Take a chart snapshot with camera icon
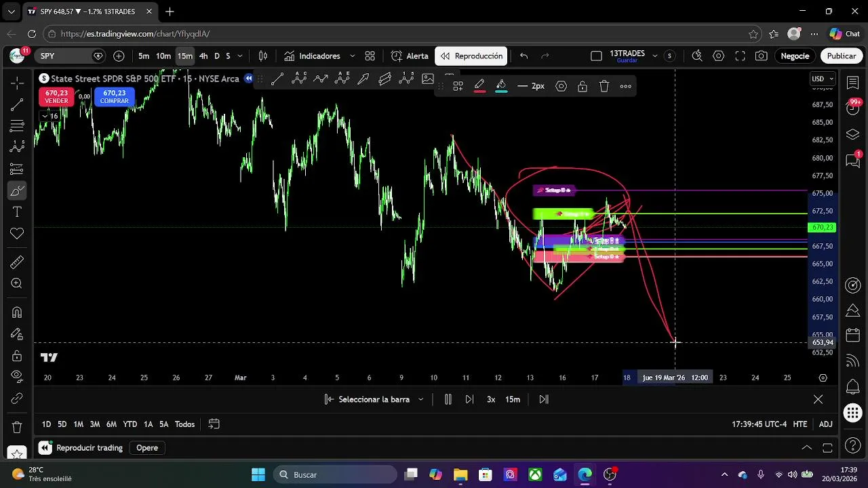This screenshot has height=488, width=868. point(762,56)
